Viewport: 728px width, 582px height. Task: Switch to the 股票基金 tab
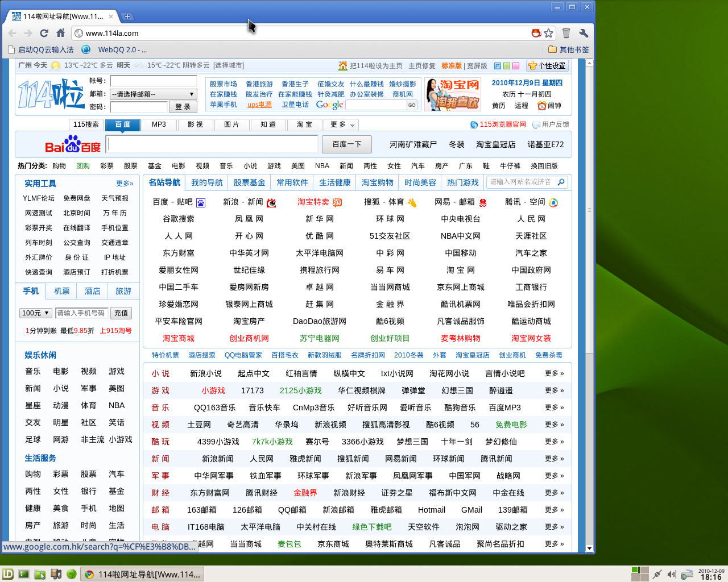(x=250, y=182)
